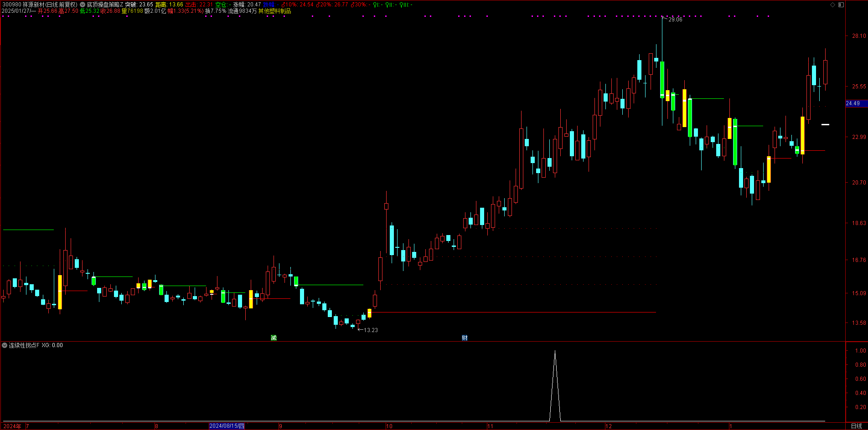Click the 其他塑料制品 sector label
868x430 pixels.
[275, 11]
